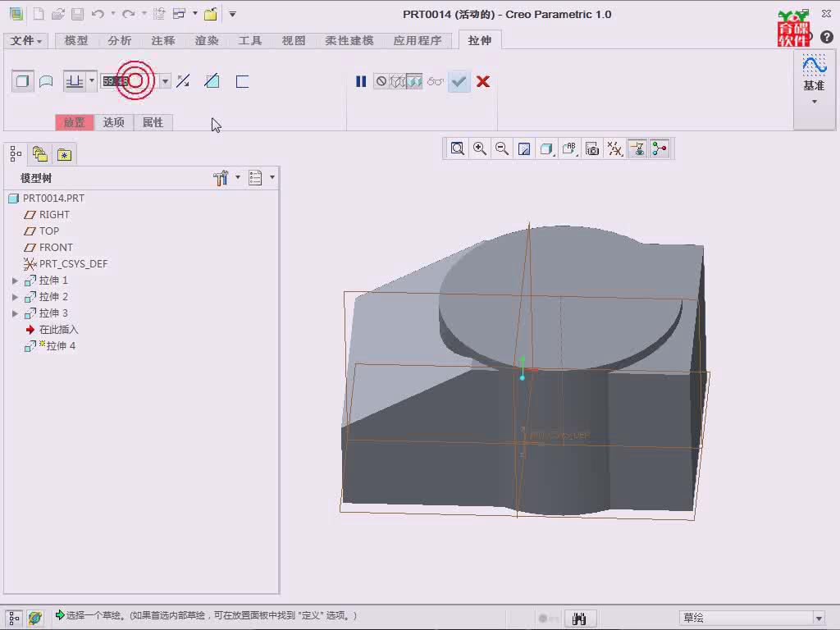Accept the extrude feature with checkmark

point(459,81)
